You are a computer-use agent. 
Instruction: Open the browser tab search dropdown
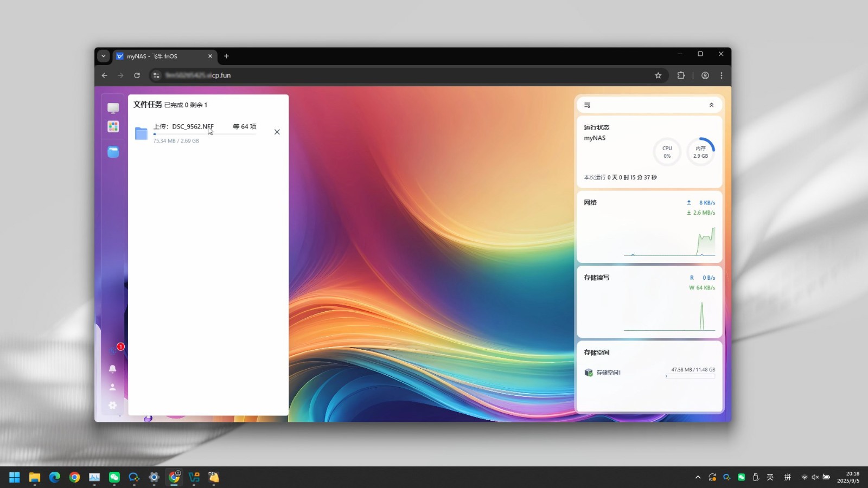[x=103, y=56]
